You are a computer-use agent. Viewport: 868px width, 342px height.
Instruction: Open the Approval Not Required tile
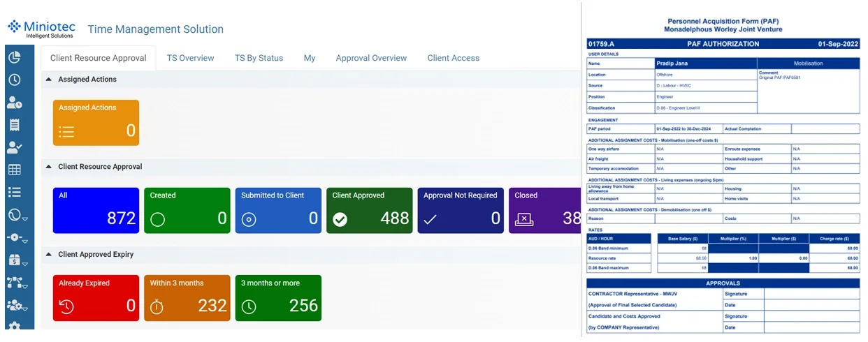click(461, 210)
